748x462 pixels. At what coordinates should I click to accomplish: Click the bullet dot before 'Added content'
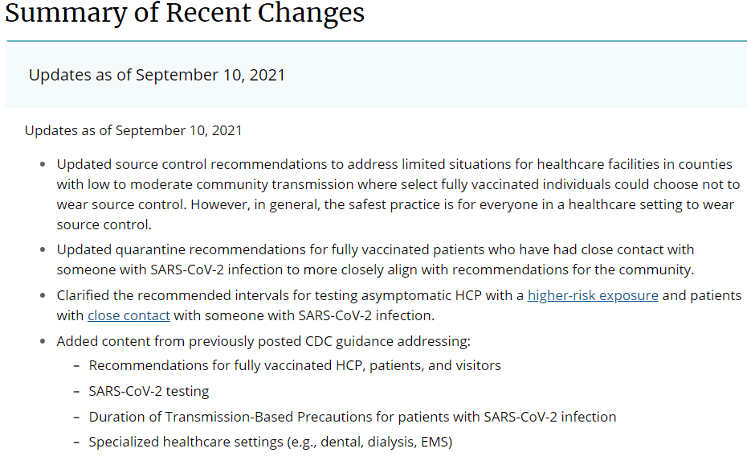click(x=40, y=341)
